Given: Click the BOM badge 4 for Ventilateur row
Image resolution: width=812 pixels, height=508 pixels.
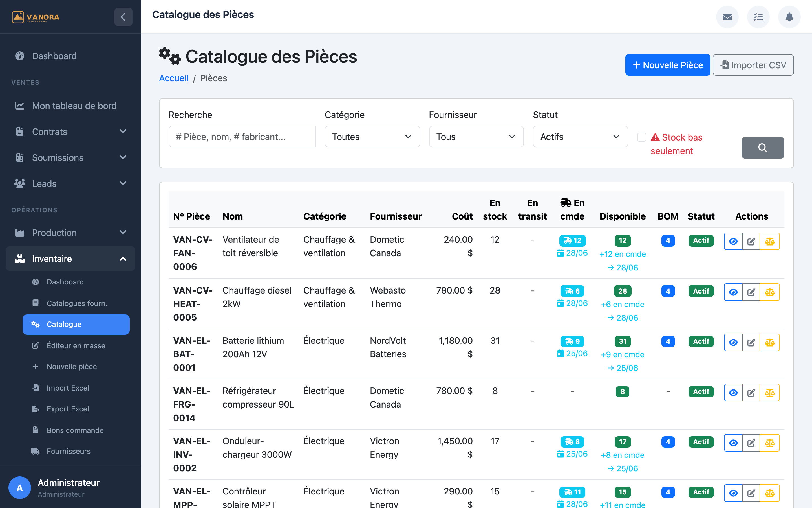Looking at the screenshot, I should (x=668, y=240).
